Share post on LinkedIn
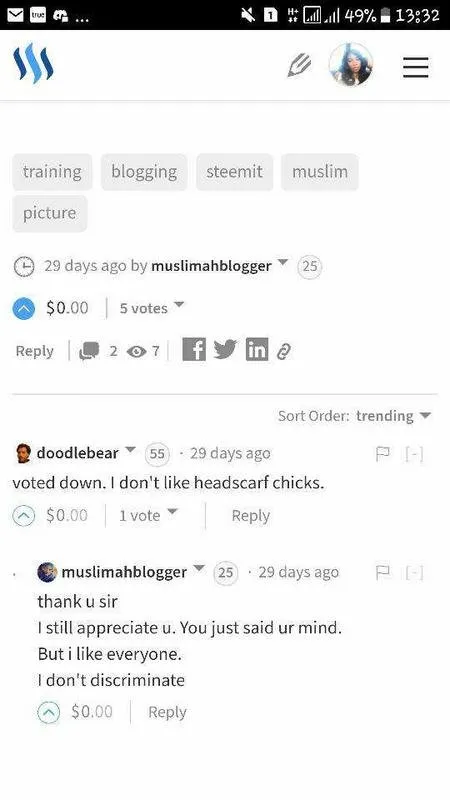This screenshot has height=800, width=450. click(257, 350)
